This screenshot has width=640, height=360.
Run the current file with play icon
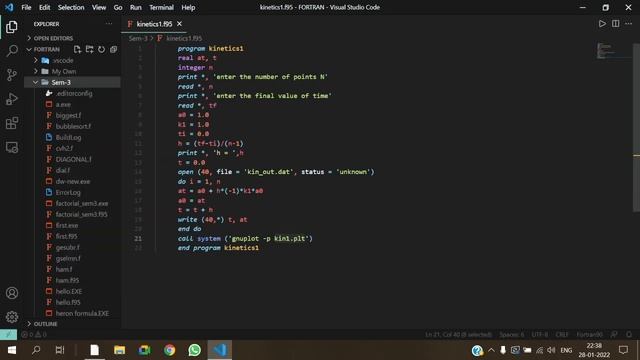pyautogui.click(x=602, y=24)
